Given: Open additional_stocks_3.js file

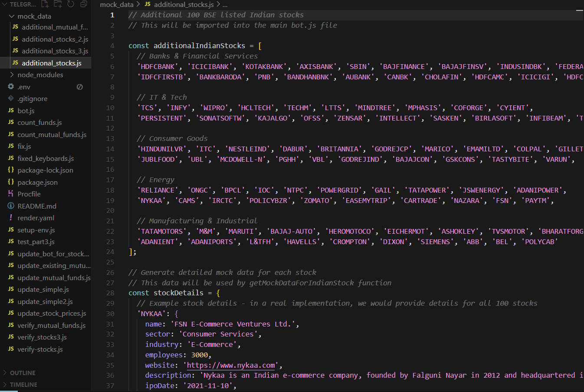Looking at the screenshot, I should tap(55, 51).
